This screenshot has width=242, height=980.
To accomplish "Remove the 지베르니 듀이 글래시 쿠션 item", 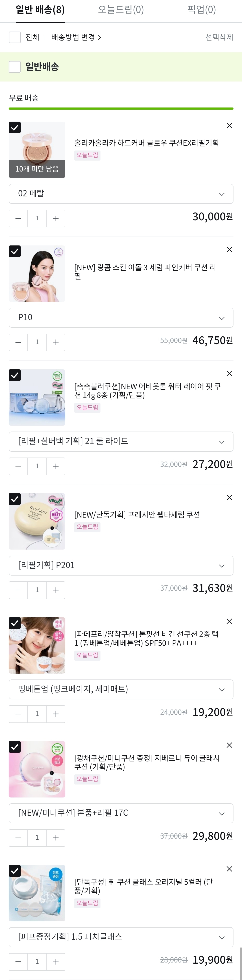I will 229,745.
